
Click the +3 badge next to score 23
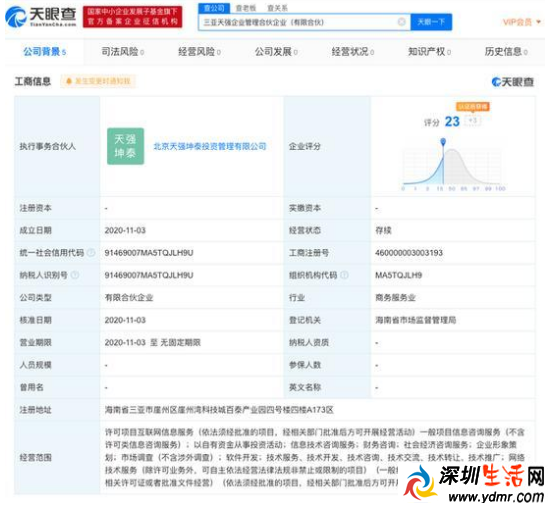coord(473,121)
